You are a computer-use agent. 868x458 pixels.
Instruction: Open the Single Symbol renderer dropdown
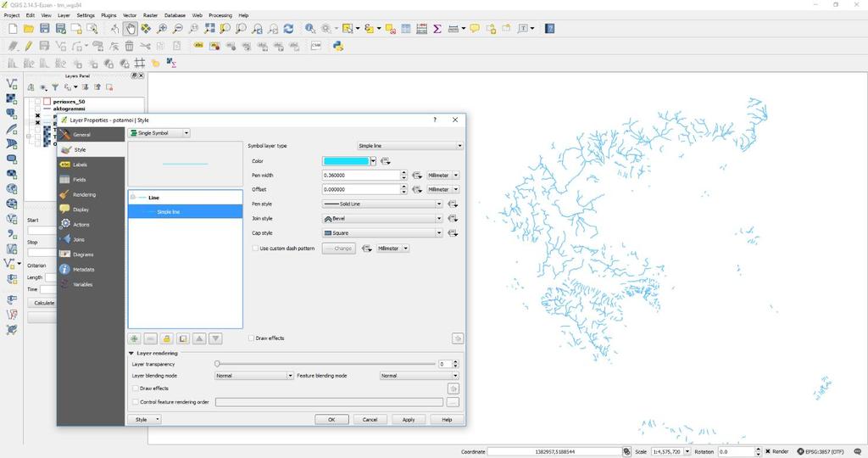pyautogui.click(x=159, y=133)
